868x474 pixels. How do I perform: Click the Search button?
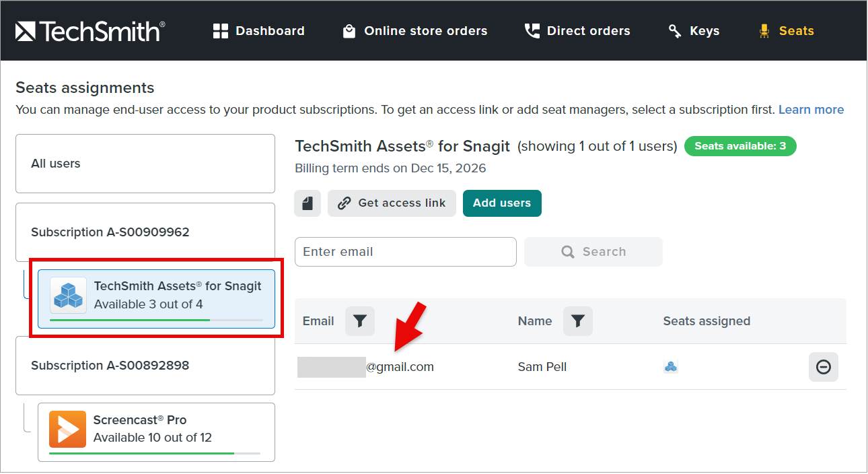click(593, 252)
